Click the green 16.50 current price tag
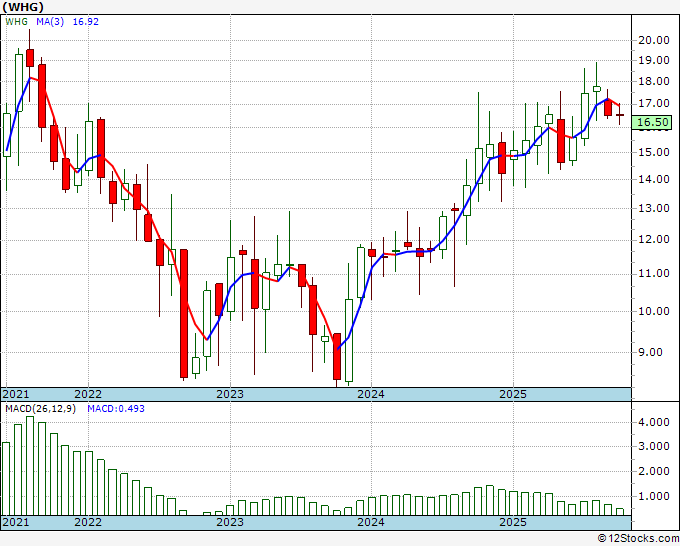Screen dimensions: 680x546 point(651,122)
